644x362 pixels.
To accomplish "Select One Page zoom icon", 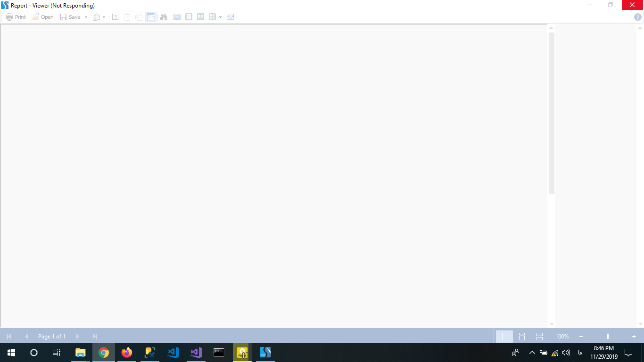I will [x=189, y=17].
